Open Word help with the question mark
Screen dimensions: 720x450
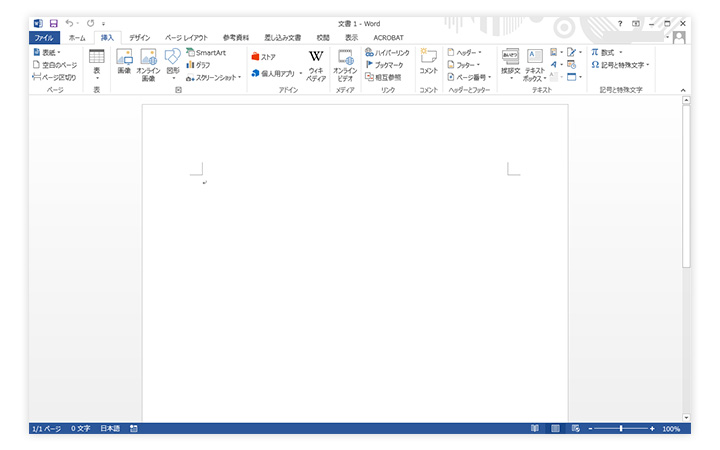coord(620,23)
